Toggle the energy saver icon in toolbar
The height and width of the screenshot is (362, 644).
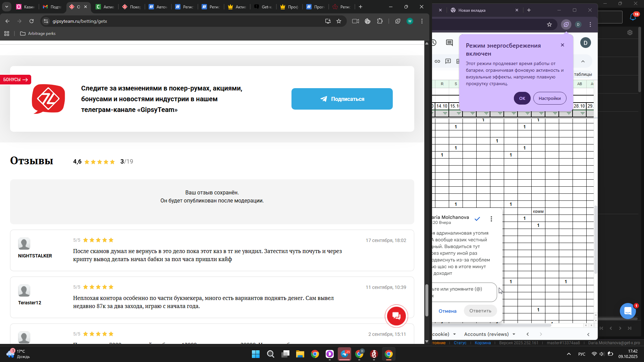click(x=566, y=24)
